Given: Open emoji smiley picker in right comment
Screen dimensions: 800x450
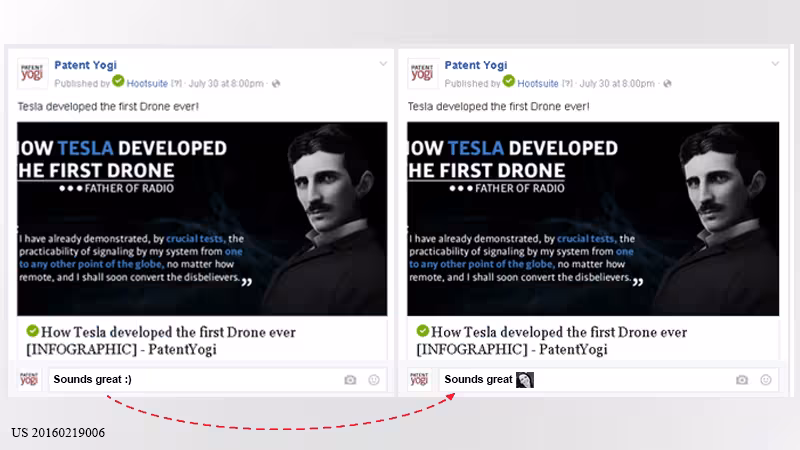Looking at the screenshot, I should (x=766, y=380).
